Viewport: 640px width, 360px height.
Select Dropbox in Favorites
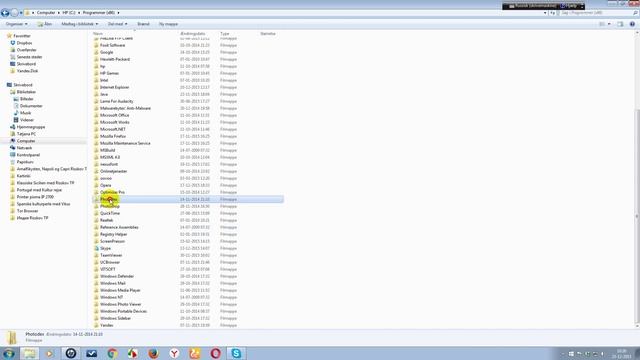[x=24, y=43]
